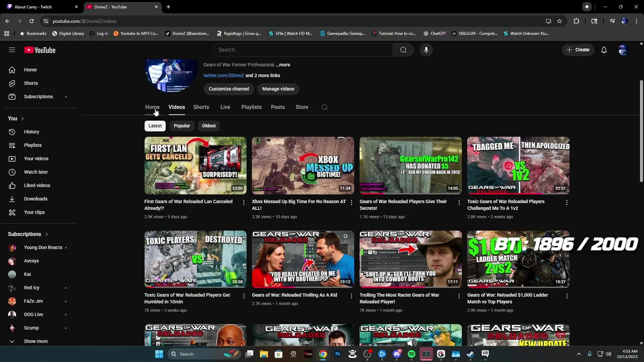Expand the Subscriptions section header chevron
This screenshot has height=362, width=644.
(x=46, y=234)
